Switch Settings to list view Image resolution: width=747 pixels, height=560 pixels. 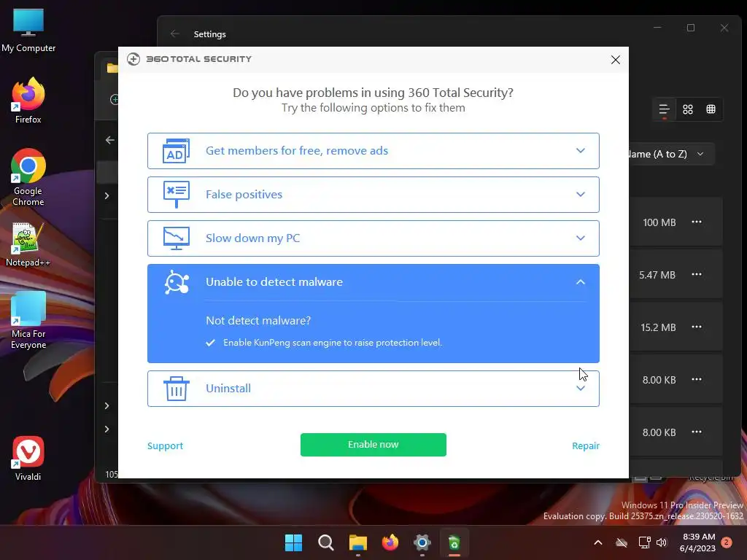(x=664, y=109)
